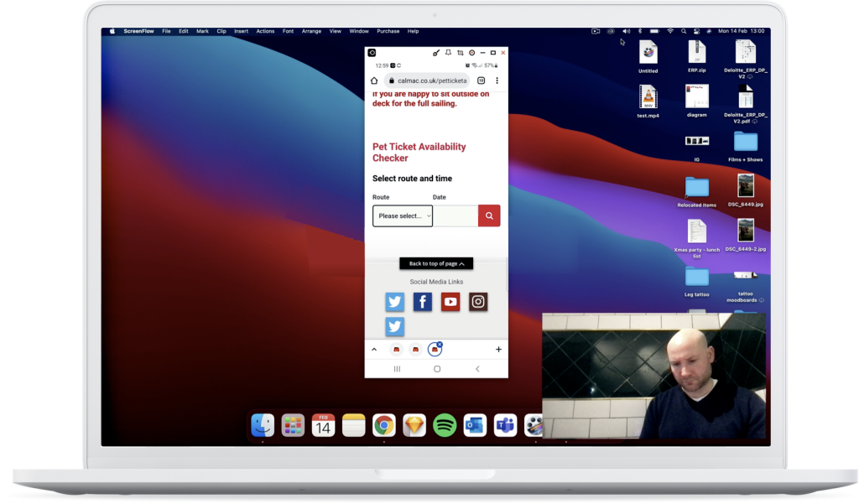This screenshot has height=504, width=859.
Task: Click the Instagram social media icon
Action: pyautogui.click(x=478, y=302)
